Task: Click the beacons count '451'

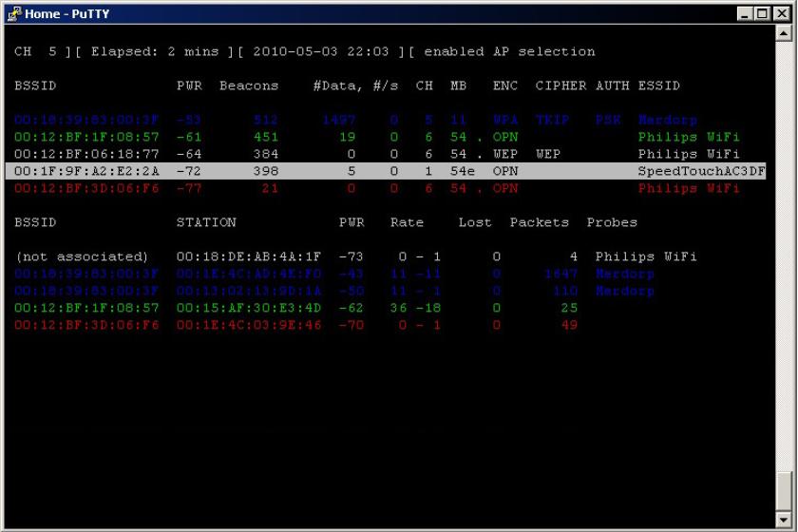Action: (x=266, y=138)
